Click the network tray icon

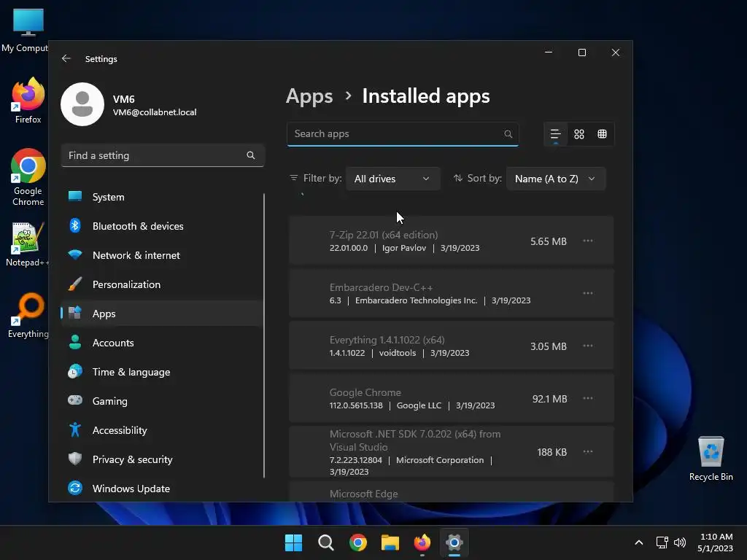point(662,542)
